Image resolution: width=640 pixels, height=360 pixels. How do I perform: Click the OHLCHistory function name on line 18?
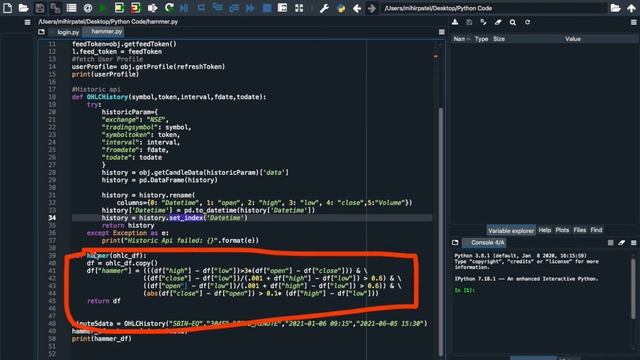tap(107, 97)
